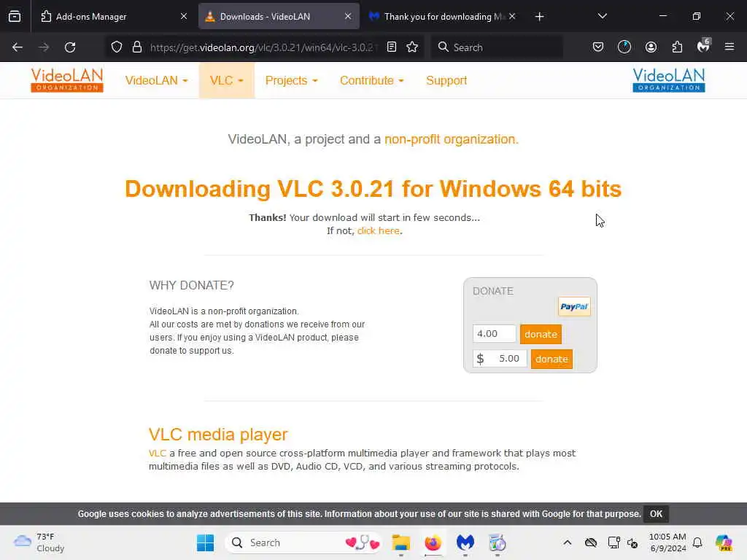Click the 4.00 donation amount field
Image resolution: width=747 pixels, height=560 pixels.
tap(495, 334)
